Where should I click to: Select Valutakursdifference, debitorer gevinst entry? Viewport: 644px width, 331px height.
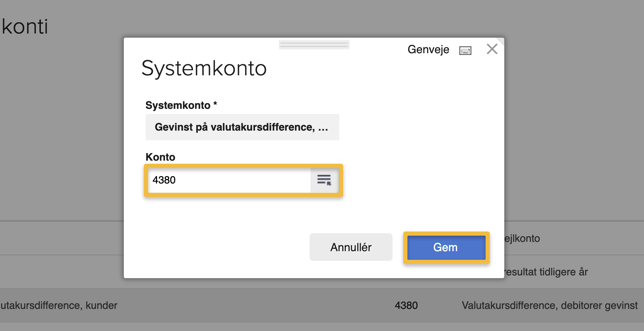click(549, 305)
